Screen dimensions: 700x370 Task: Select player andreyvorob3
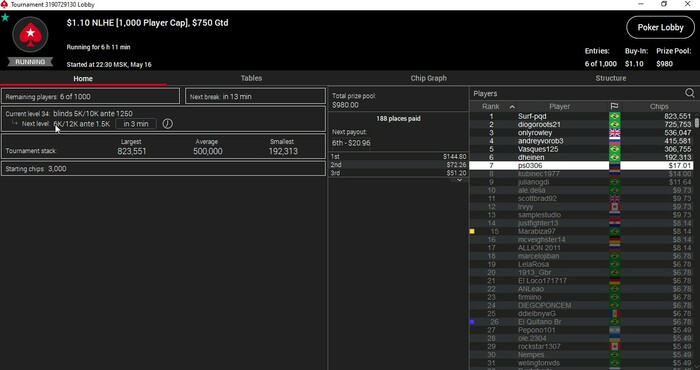point(581,141)
